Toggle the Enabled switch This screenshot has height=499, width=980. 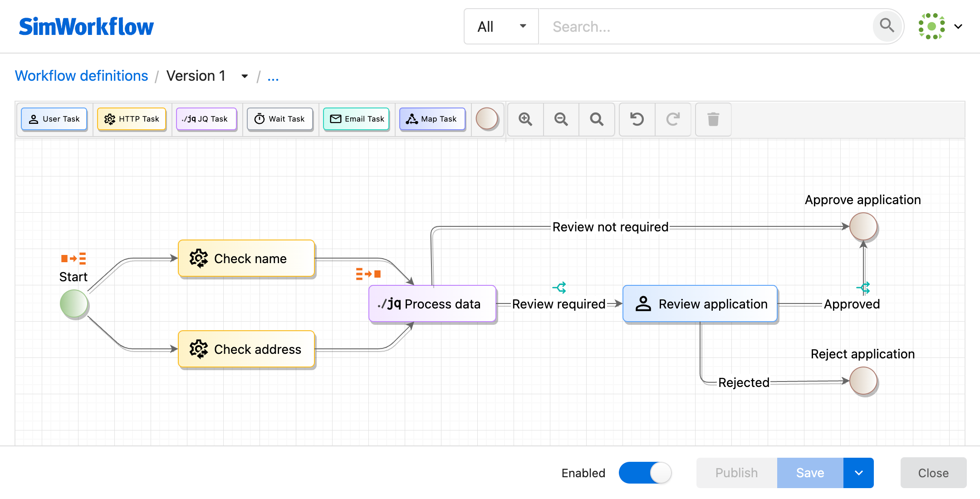pyautogui.click(x=645, y=473)
